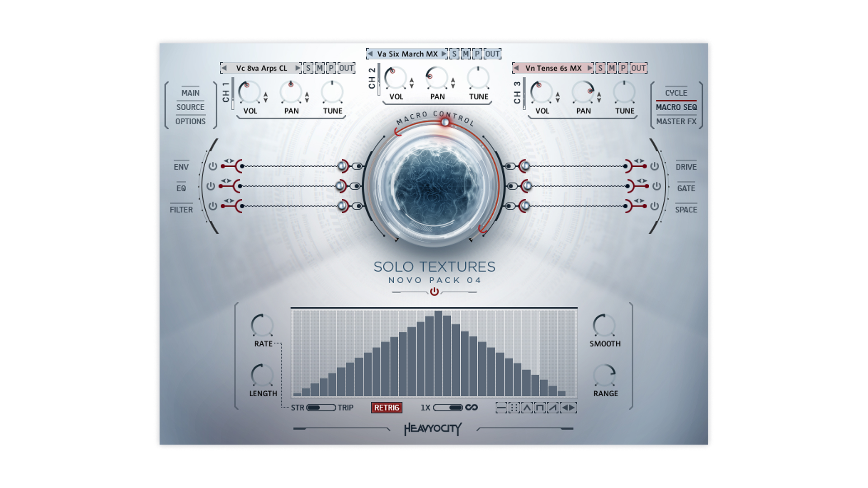Toggle the GATE power button
868x488 pixels.
pyautogui.click(x=657, y=186)
